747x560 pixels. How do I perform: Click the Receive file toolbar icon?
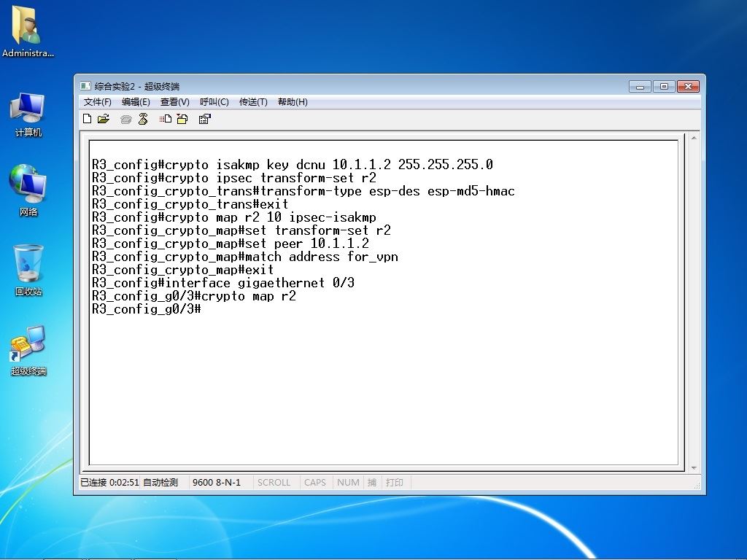point(182,119)
